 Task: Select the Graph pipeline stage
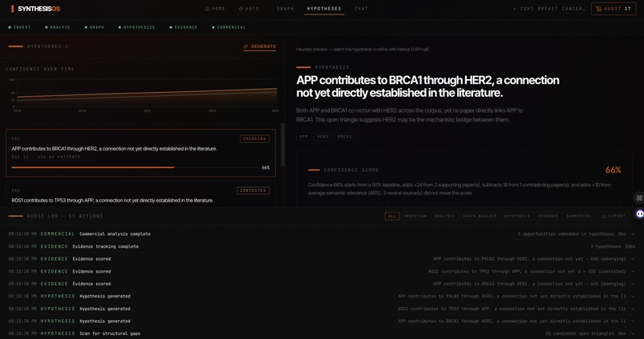coord(94,27)
